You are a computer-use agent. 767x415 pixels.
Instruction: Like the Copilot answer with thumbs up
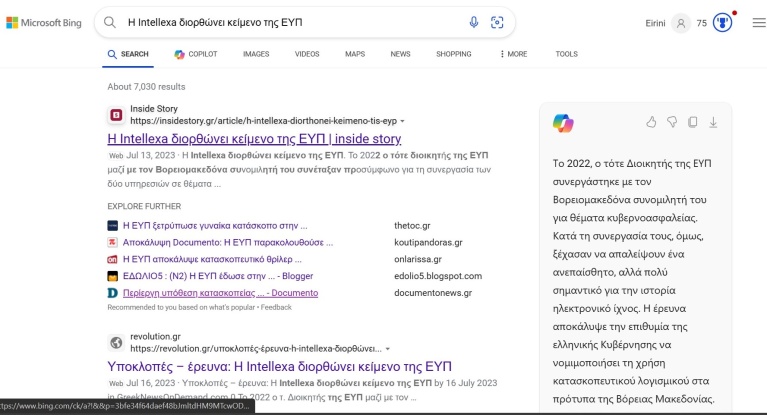[651, 122]
